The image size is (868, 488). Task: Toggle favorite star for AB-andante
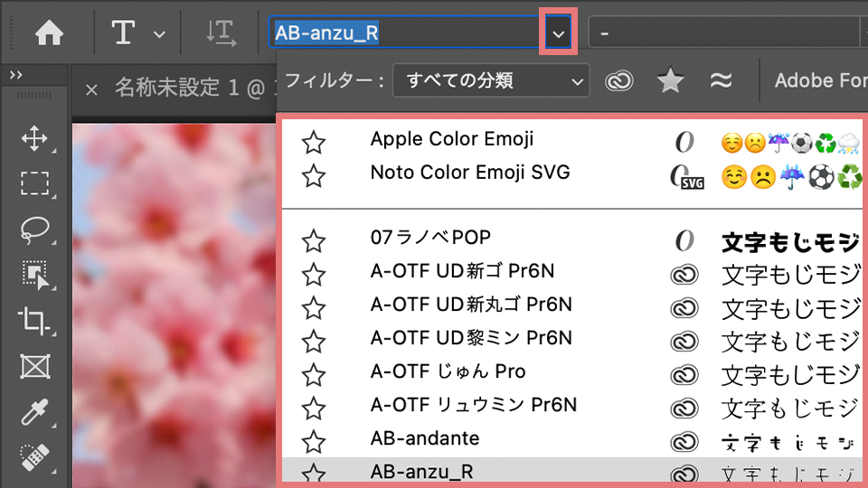point(314,440)
